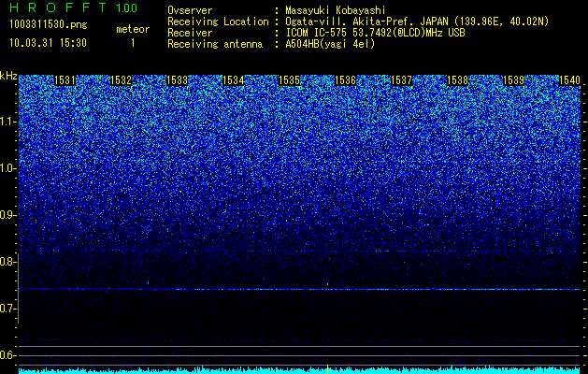The width and height of the screenshot is (588, 374).
Task: Click the 1538 time marker
Action: click(x=458, y=80)
